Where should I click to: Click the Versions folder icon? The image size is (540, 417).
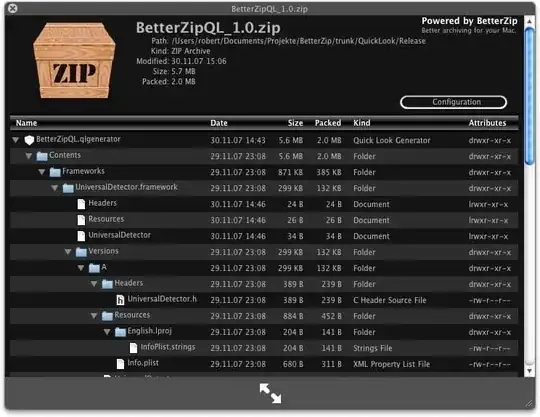coord(81,252)
